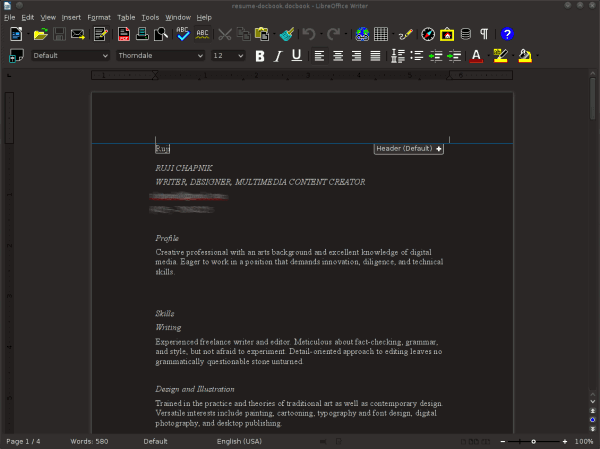The width and height of the screenshot is (600, 449).
Task: Open a file with the folder icon
Action: tap(40, 34)
